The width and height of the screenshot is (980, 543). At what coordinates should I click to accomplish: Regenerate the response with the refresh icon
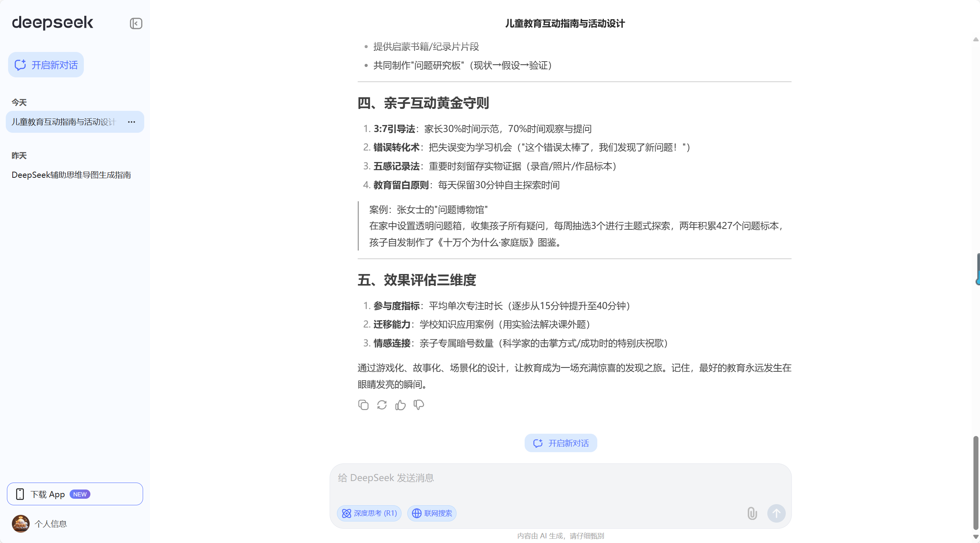click(x=382, y=405)
